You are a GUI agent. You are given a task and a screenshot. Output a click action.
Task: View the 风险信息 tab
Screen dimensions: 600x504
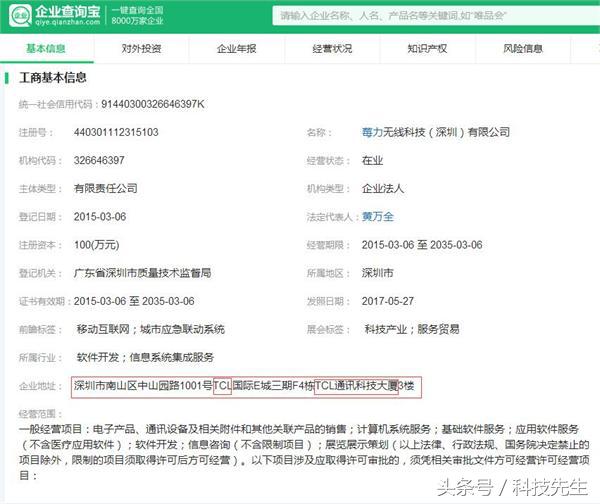[523, 49]
